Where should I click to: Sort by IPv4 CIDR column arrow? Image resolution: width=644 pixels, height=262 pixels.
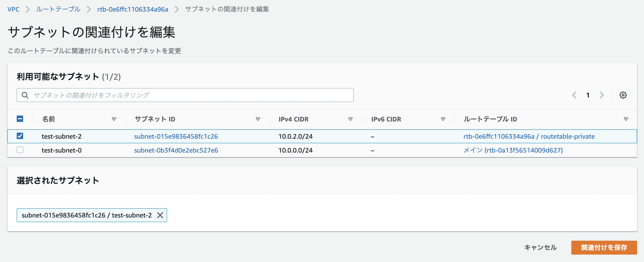tap(350, 119)
